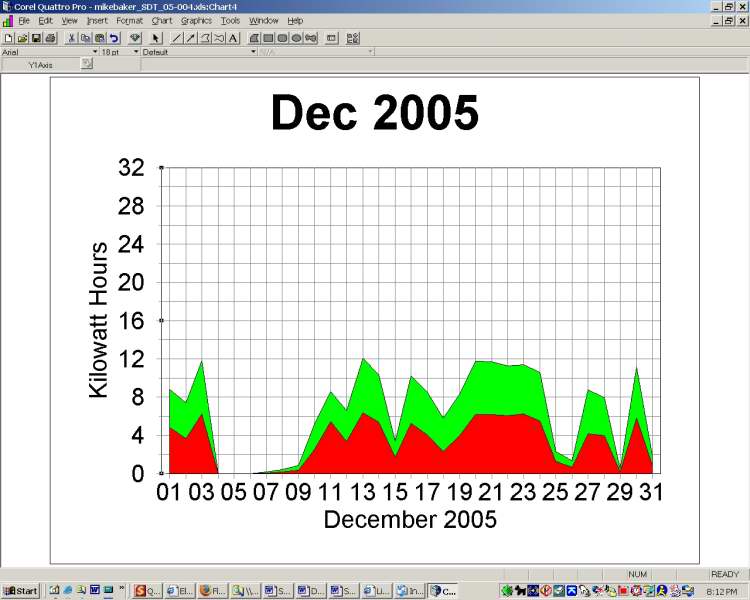Screen dimensions: 750x600
Task: Click the Open folder icon
Action: 22,38
